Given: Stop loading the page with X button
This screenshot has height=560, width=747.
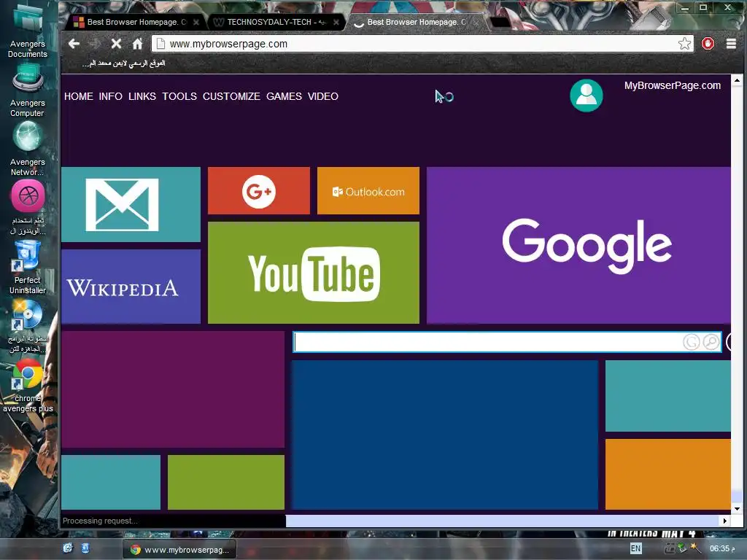Looking at the screenshot, I should [x=116, y=44].
